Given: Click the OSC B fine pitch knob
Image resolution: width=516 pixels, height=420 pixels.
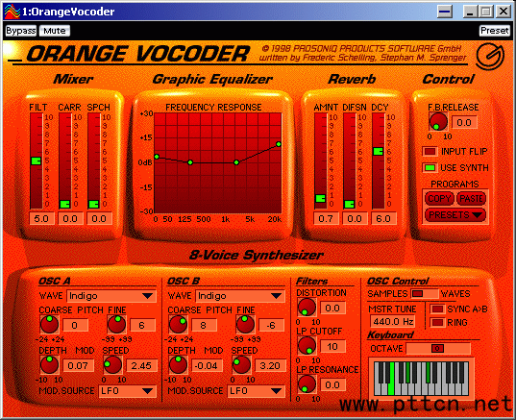Looking at the screenshot, I should click(x=245, y=324).
